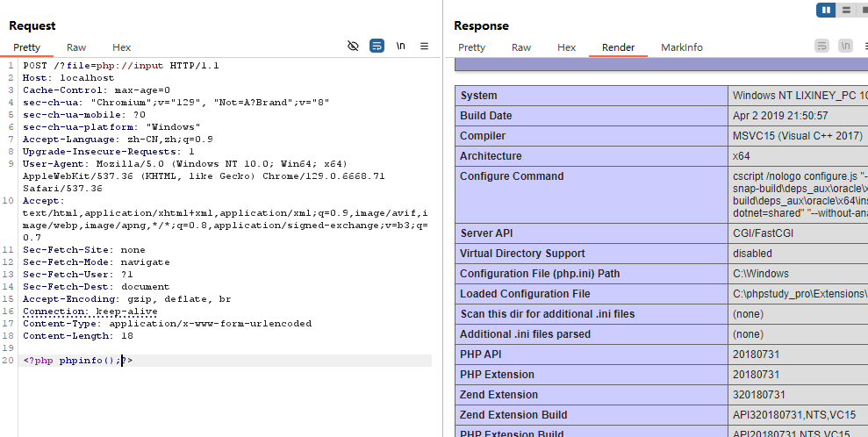Toggle hidden request items eye icon
Screen dimensions: 868x437
[x=353, y=46]
